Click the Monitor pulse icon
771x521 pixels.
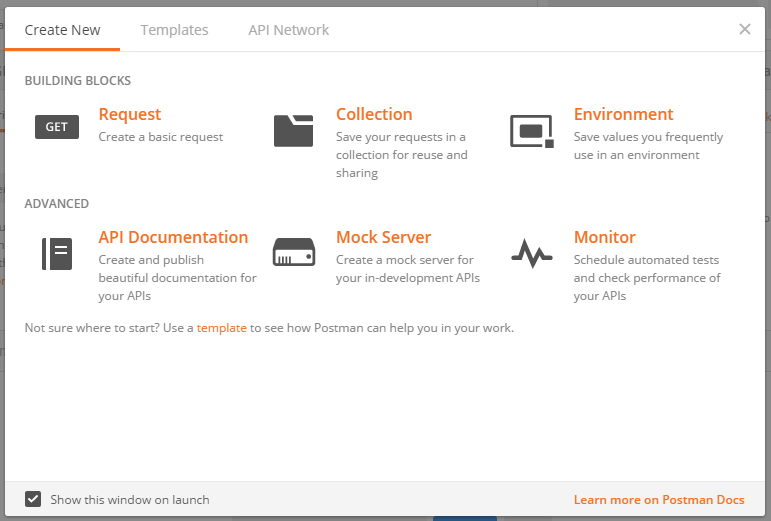coord(532,253)
